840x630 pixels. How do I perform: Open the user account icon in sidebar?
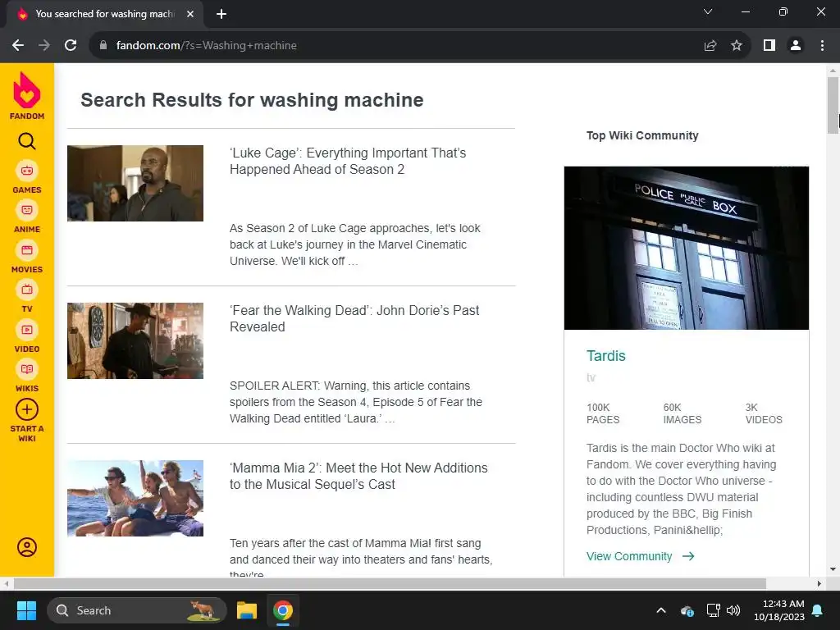(x=27, y=547)
